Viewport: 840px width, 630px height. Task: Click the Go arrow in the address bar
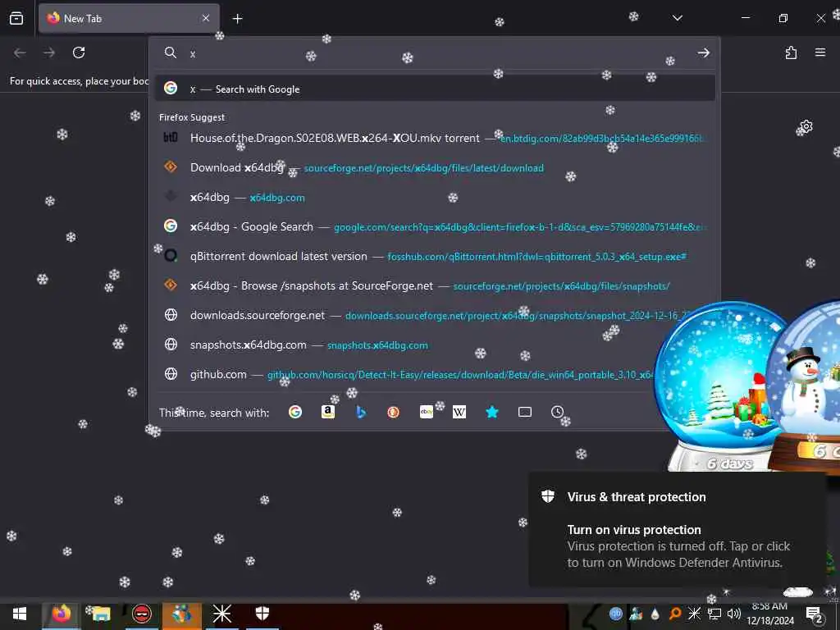(703, 52)
